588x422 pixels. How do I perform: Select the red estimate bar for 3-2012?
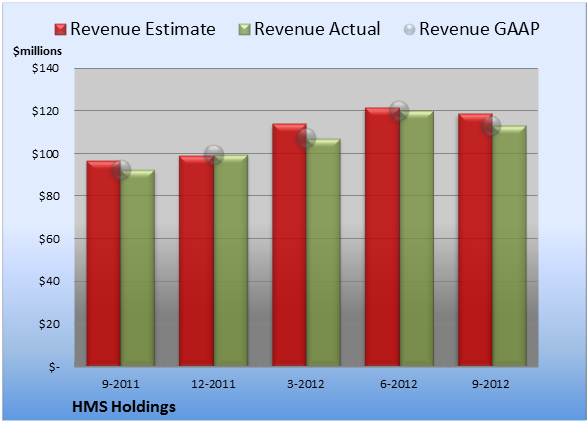point(290,245)
